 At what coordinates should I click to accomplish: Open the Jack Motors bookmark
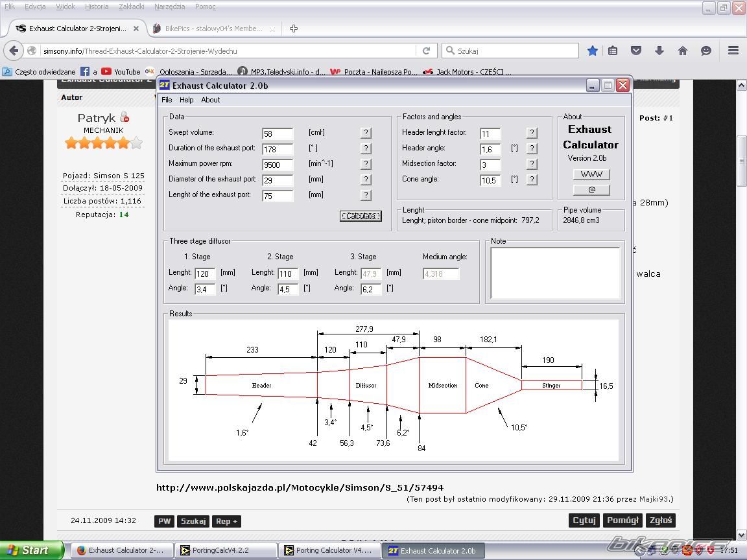pos(468,71)
